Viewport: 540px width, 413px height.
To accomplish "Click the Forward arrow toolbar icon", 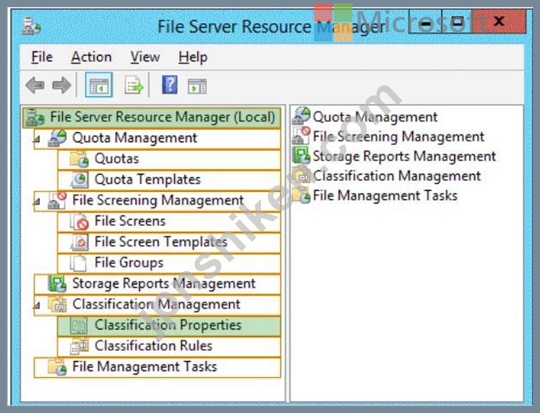I will (61, 85).
